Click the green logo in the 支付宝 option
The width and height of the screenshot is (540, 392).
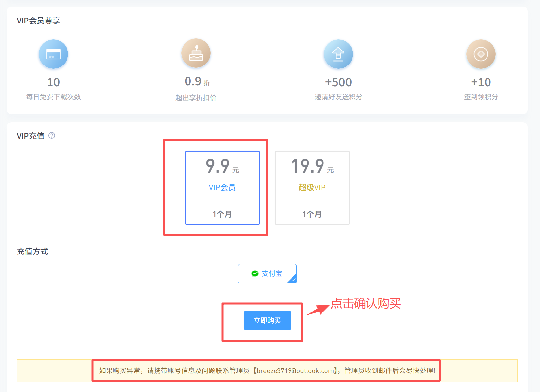click(x=255, y=274)
